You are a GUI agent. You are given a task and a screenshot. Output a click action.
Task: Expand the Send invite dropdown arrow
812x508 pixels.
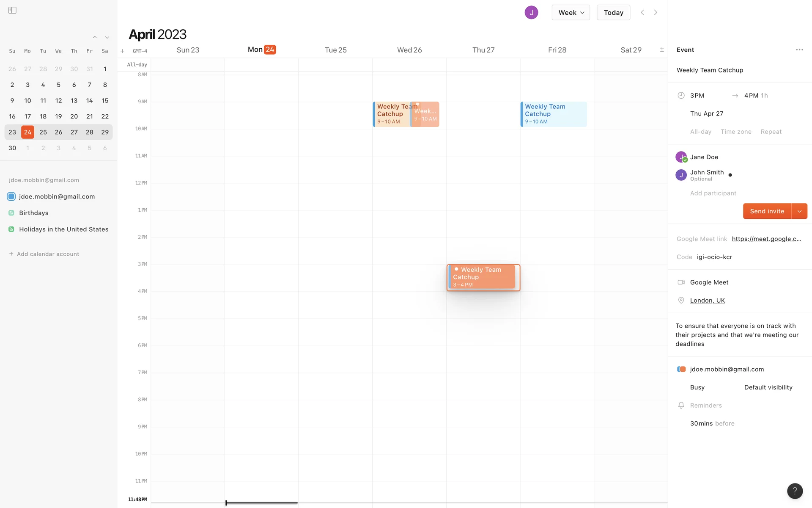(799, 211)
